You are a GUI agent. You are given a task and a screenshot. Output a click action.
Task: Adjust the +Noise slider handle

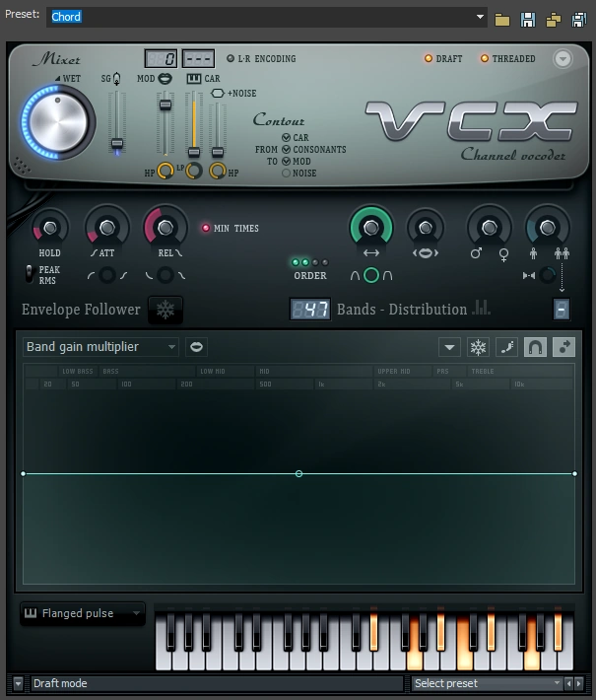[x=218, y=152]
